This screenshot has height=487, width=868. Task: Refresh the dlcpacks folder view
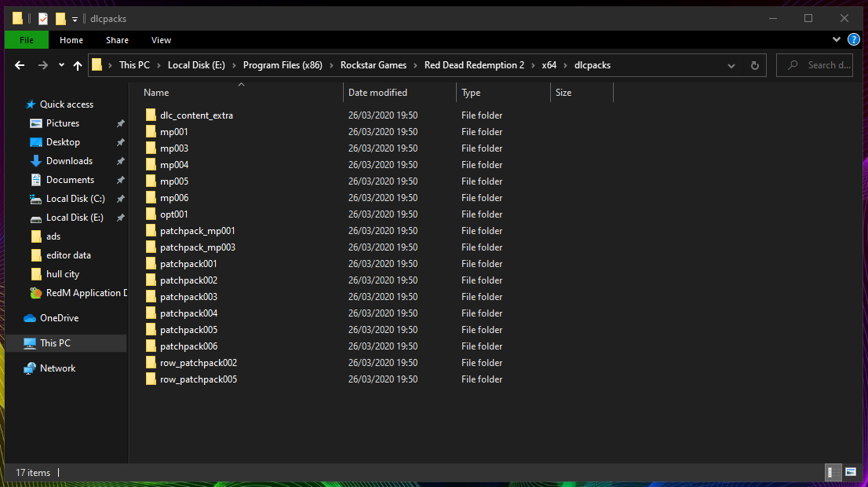click(x=754, y=65)
